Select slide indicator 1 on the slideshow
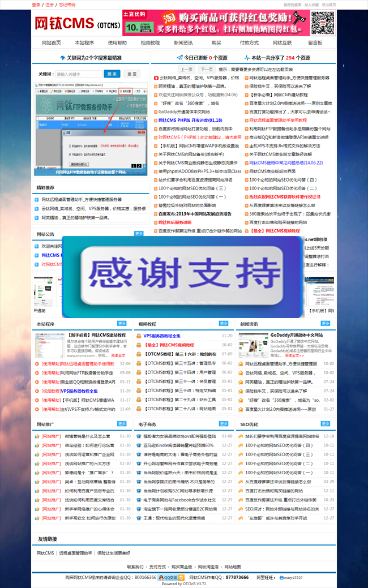Viewport: 368px width, 588px height. 134,166
